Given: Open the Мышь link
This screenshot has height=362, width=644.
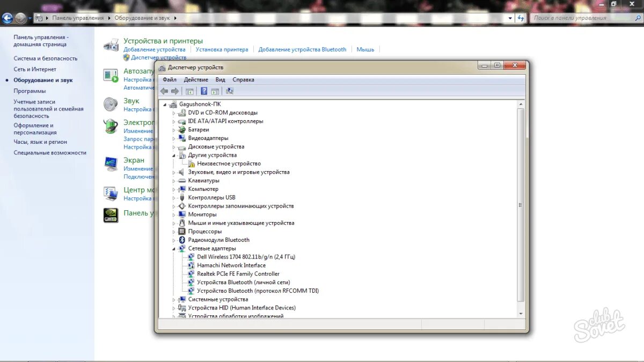Looking at the screenshot, I should click(x=365, y=49).
